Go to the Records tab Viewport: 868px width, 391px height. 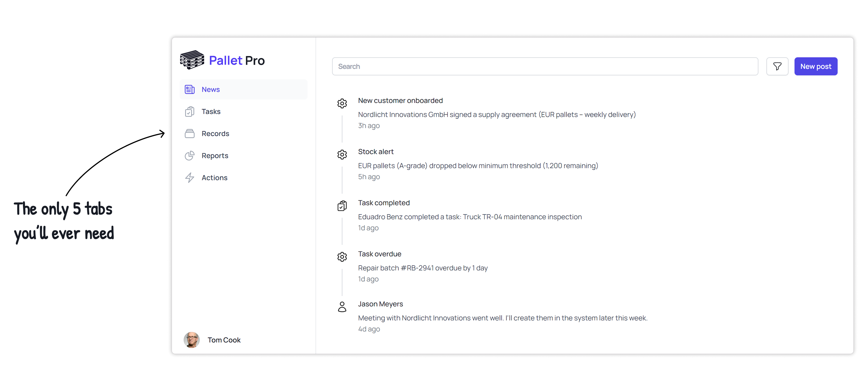(x=215, y=134)
